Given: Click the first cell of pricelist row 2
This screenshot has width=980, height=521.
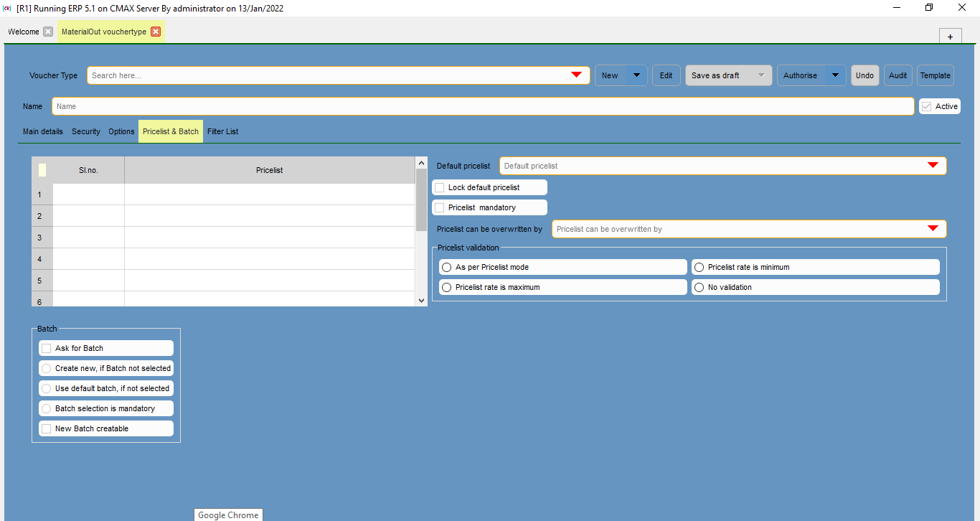Looking at the screenshot, I should (88, 216).
